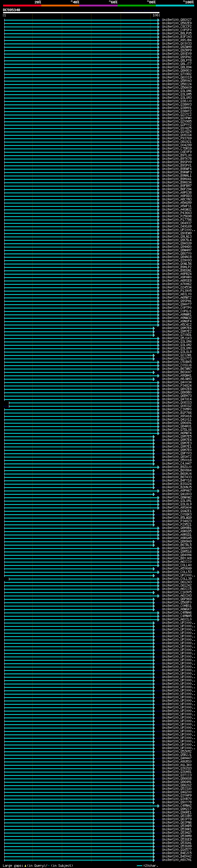The image size is (197, 868).
Task: Click the green ~80% legend bar
Action: coord(137,6)
